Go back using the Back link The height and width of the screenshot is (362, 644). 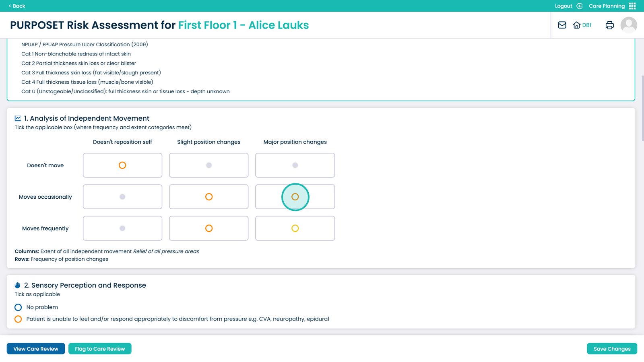coord(17,6)
